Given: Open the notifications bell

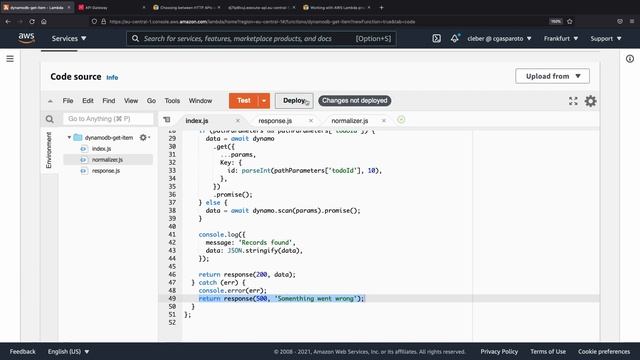Looking at the screenshot, I should point(455,38).
